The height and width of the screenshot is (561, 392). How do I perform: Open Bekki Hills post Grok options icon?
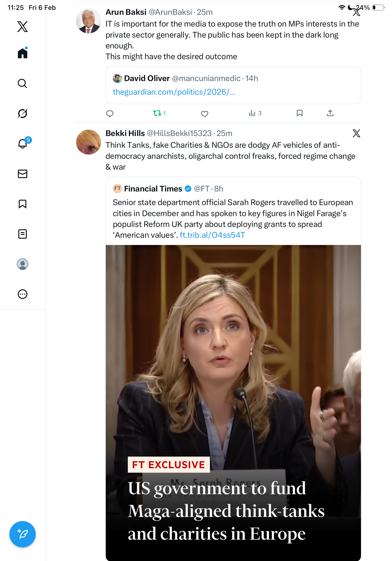(356, 133)
